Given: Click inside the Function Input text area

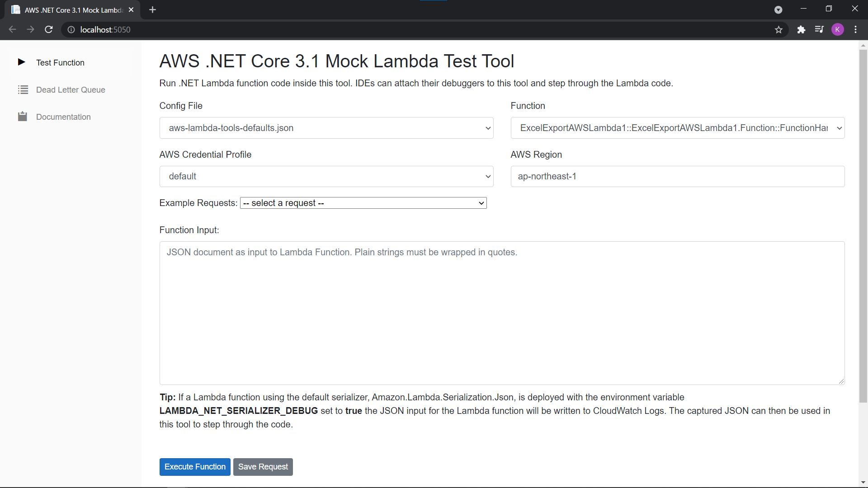Looking at the screenshot, I should click(x=502, y=313).
